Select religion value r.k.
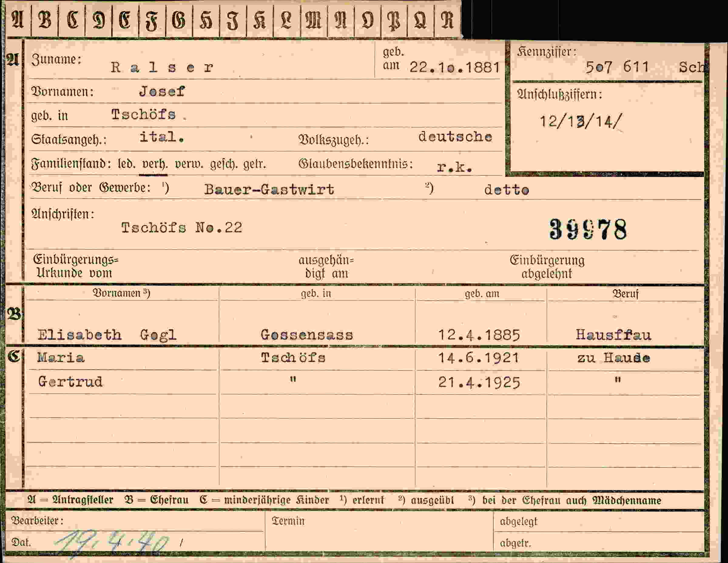This screenshot has width=728, height=563. coord(455,168)
